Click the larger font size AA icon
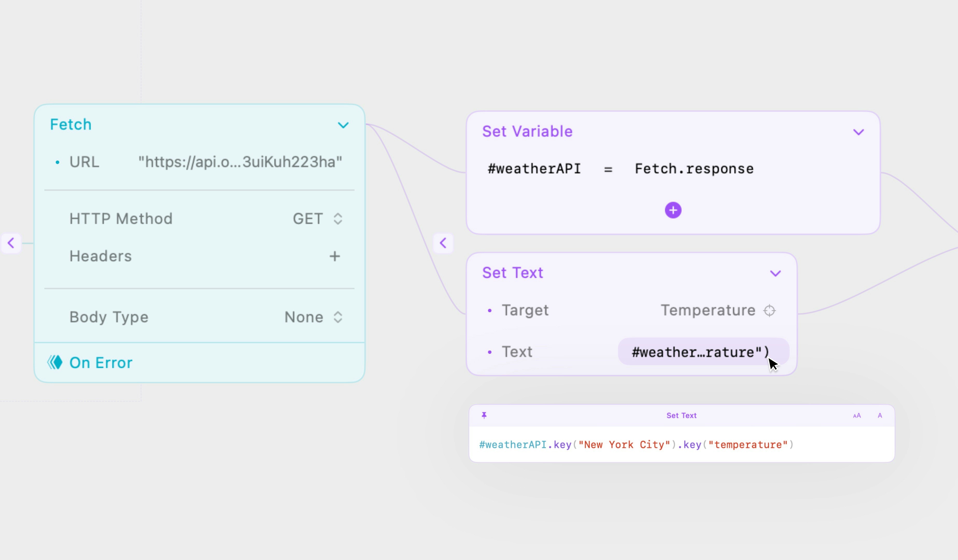 [856, 416]
